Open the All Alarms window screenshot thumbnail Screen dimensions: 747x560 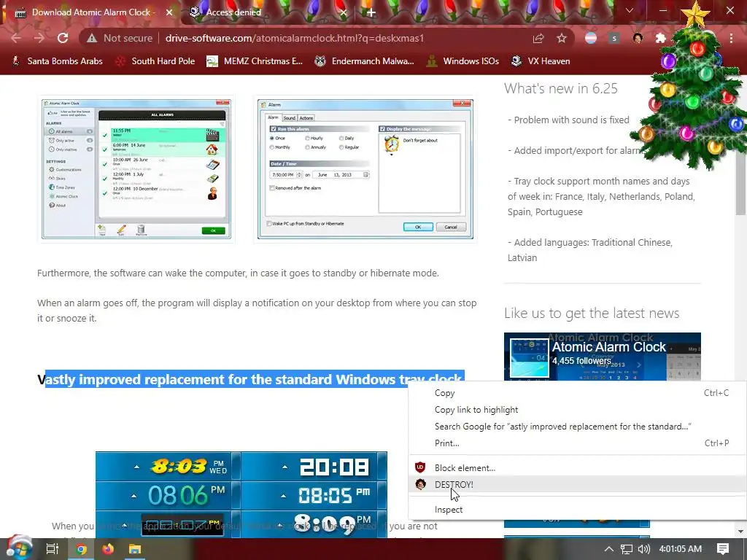[136, 169]
